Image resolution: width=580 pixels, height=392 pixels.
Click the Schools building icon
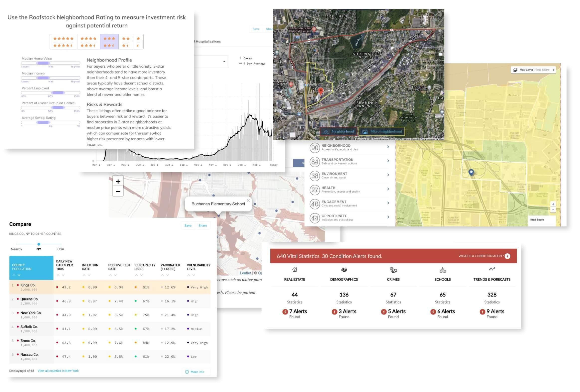[443, 270]
